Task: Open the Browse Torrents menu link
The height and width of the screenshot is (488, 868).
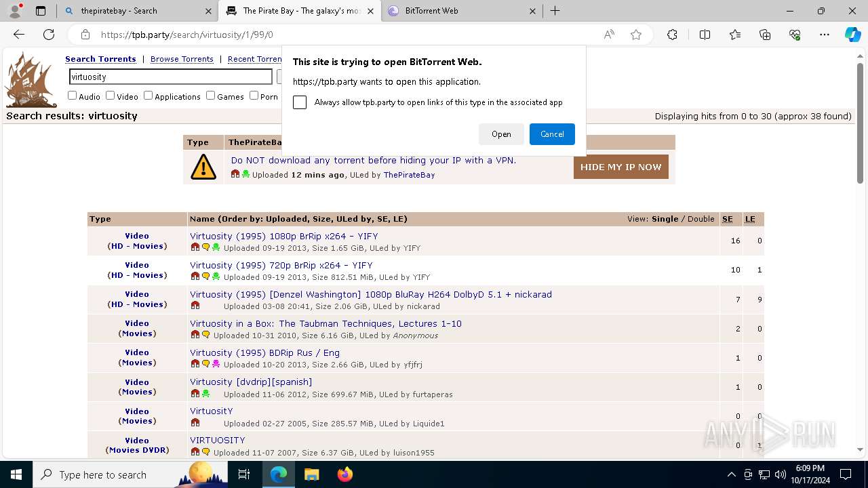Action: click(182, 59)
